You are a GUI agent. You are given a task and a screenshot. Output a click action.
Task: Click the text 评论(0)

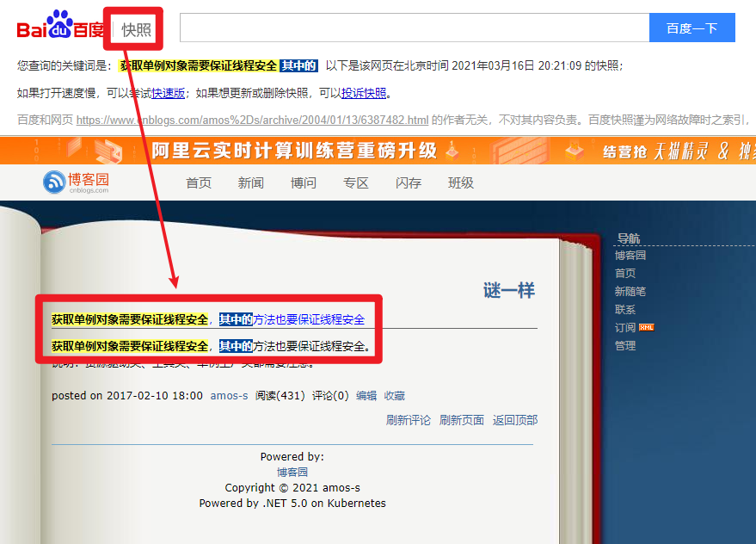pyautogui.click(x=330, y=396)
